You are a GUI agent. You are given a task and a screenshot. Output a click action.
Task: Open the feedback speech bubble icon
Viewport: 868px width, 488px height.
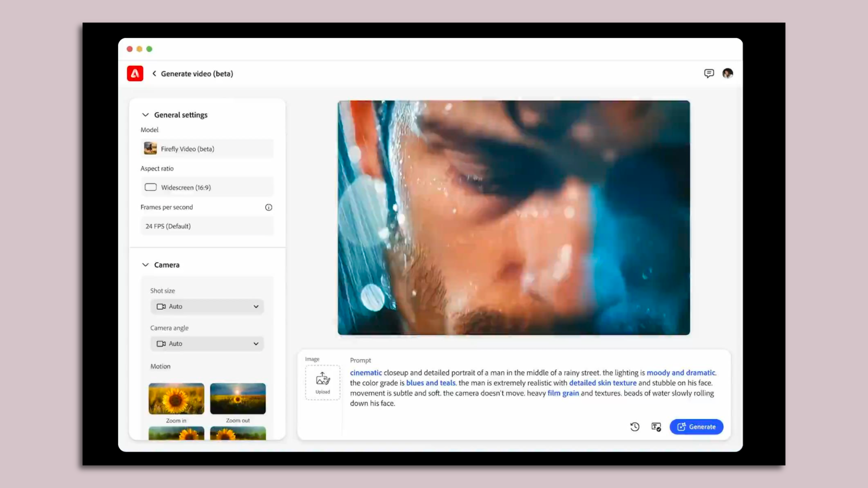tap(709, 73)
